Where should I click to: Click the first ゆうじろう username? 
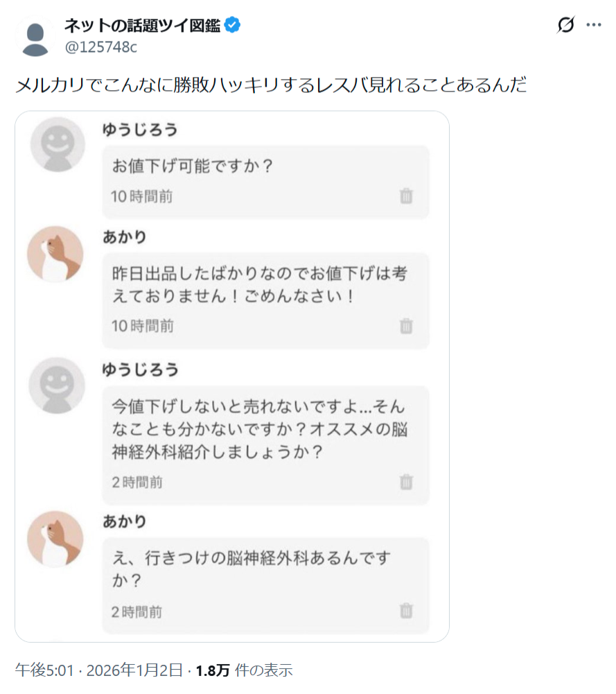coord(140,130)
